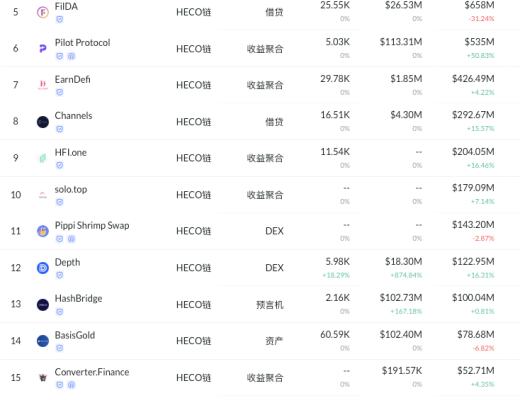This screenshot has height=400, width=520.
Task: Click the HashBridge logo icon
Action: pyautogui.click(x=43, y=304)
